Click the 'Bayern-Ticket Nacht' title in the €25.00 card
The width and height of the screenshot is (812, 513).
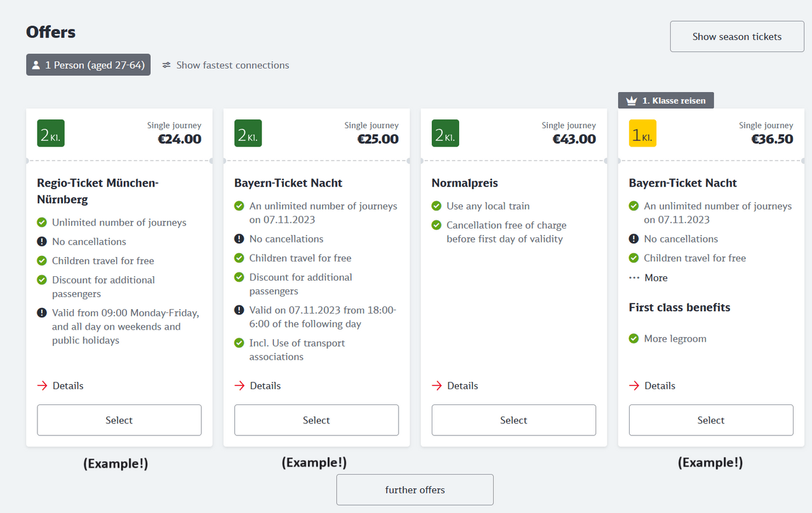288,183
